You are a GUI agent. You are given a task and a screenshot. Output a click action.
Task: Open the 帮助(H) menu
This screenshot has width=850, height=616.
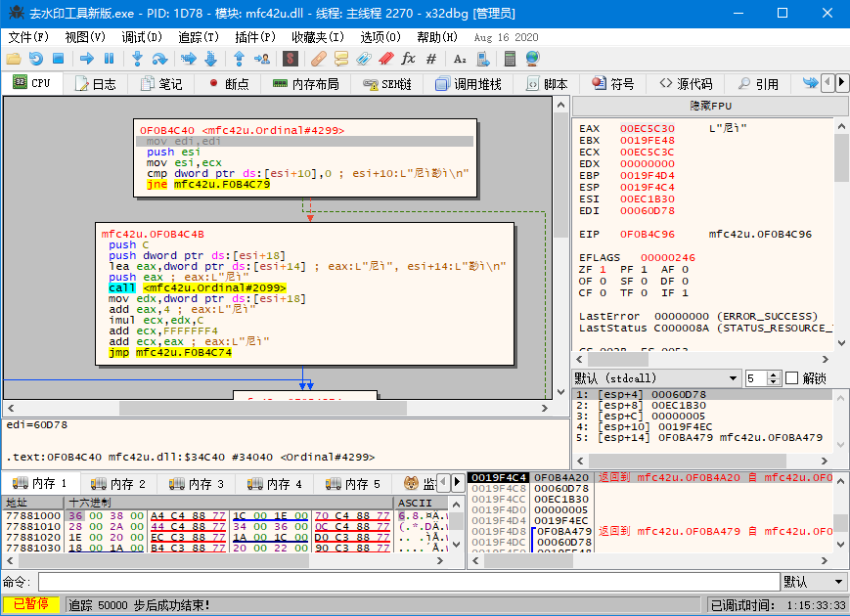tap(437, 37)
